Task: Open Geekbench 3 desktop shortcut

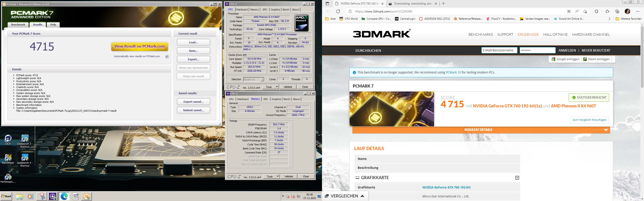Action: click(25, 141)
